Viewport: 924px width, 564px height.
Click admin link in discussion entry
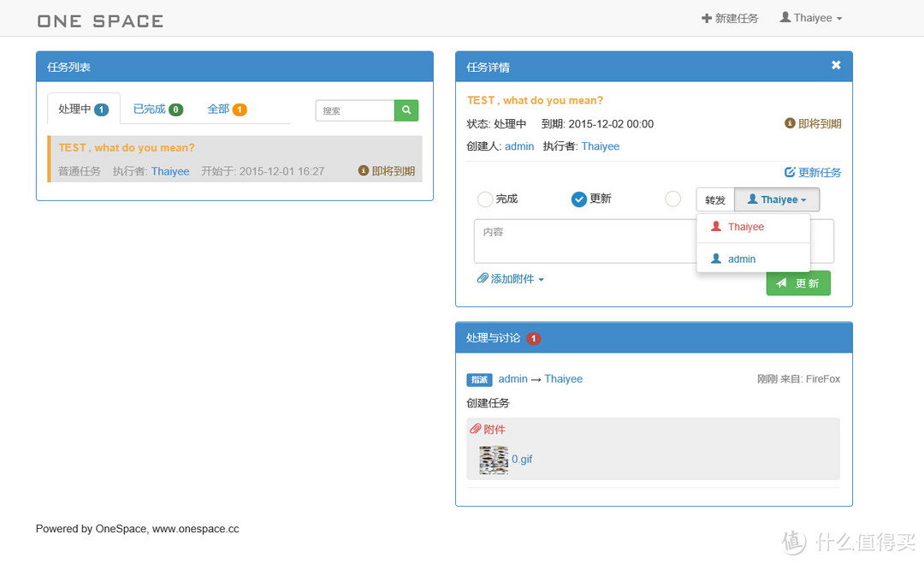512,379
